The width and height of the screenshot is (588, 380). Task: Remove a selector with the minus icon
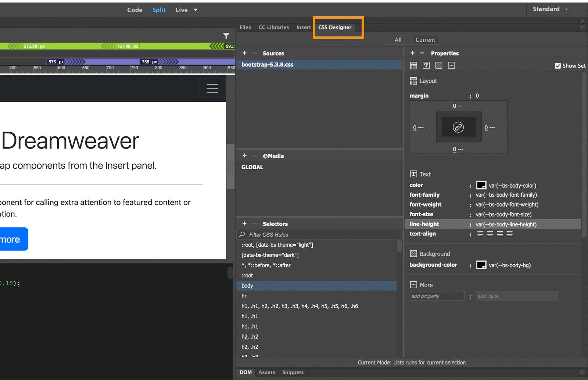[254, 224]
